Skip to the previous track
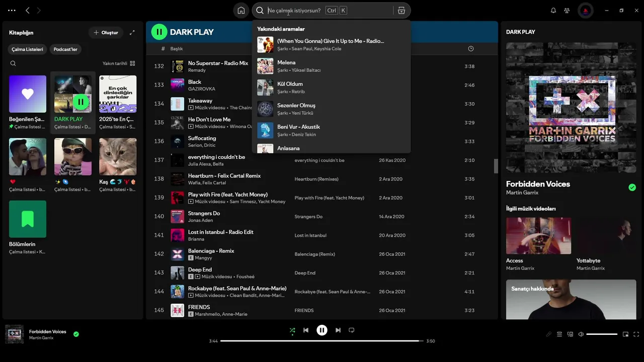This screenshot has width=644, height=362. (306, 330)
